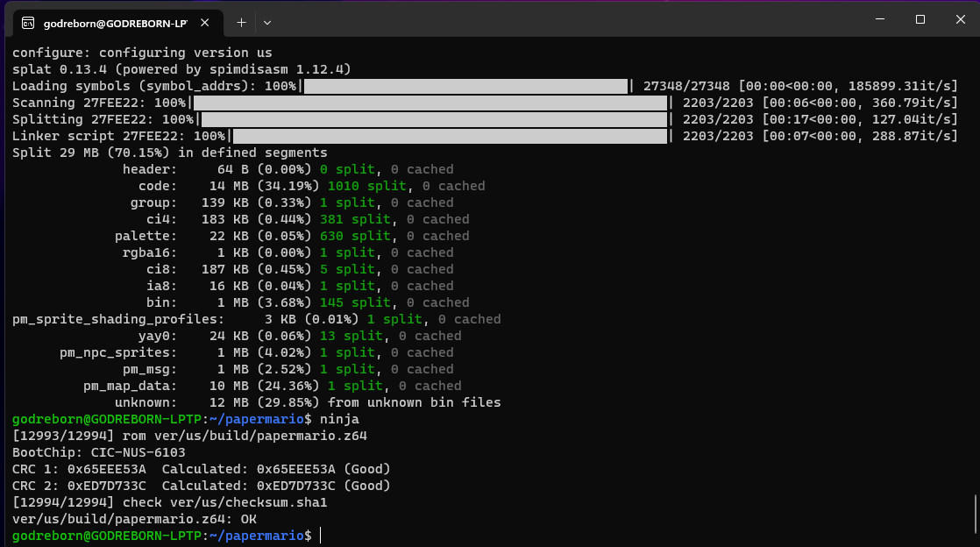Viewport: 980px width, 547px height.
Task: Click the 'Scanning 27FEE22' progress bar
Action: coord(430,103)
